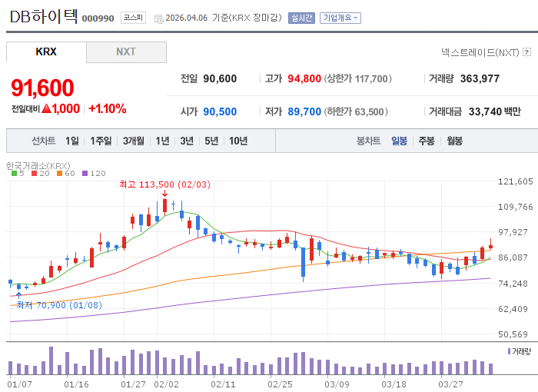538x392 pixels.
Task: Click the trading value 33,740 백만
Action: click(495, 111)
